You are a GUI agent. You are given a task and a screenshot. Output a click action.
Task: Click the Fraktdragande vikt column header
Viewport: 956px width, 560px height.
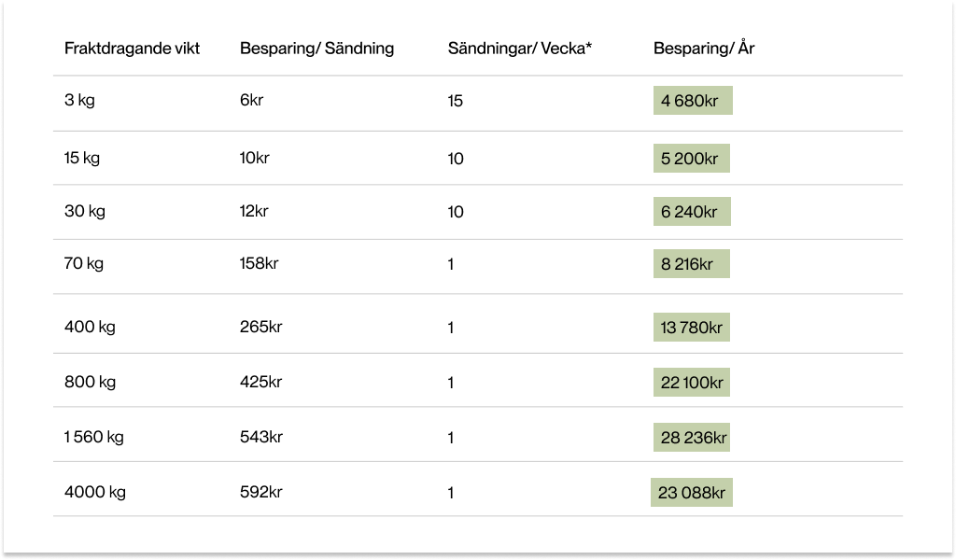(x=132, y=49)
